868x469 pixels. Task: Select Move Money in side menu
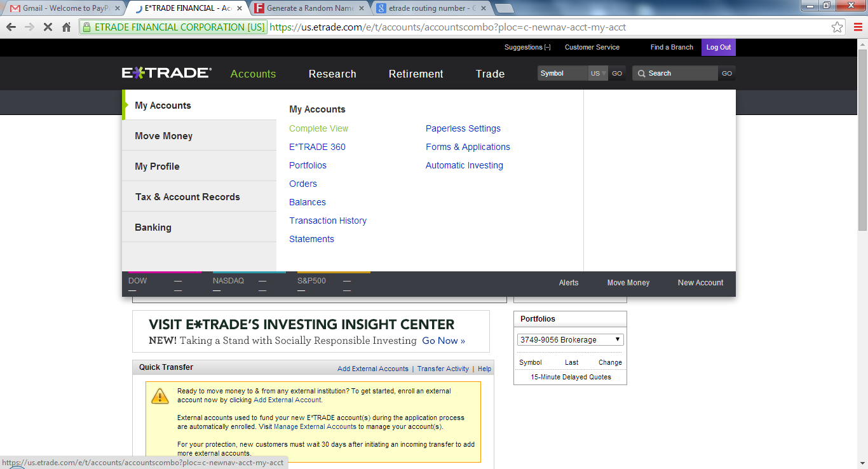200,135
